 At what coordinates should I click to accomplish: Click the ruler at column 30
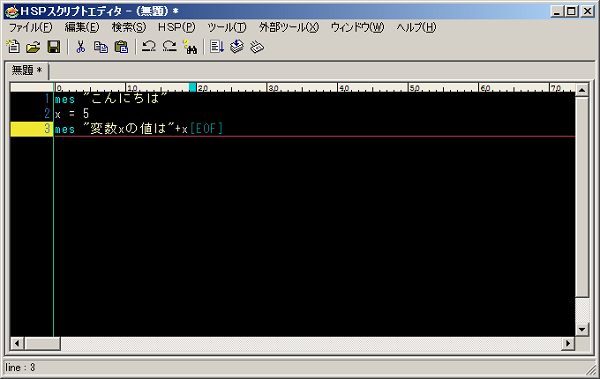click(x=273, y=88)
